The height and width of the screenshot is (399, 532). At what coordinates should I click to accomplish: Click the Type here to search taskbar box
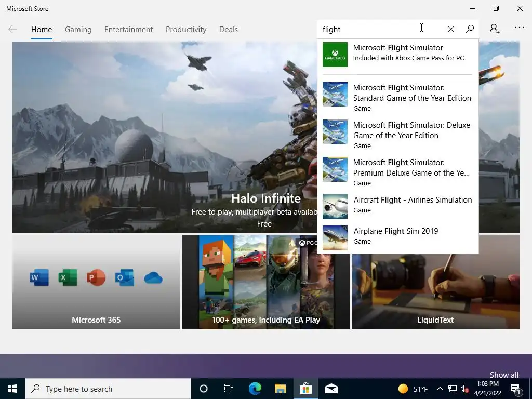click(x=108, y=389)
